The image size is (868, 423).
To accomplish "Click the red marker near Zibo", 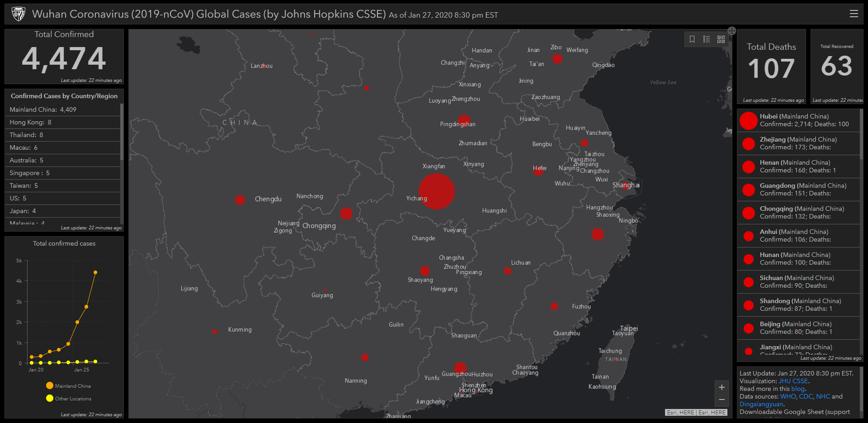I will point(557,59).
